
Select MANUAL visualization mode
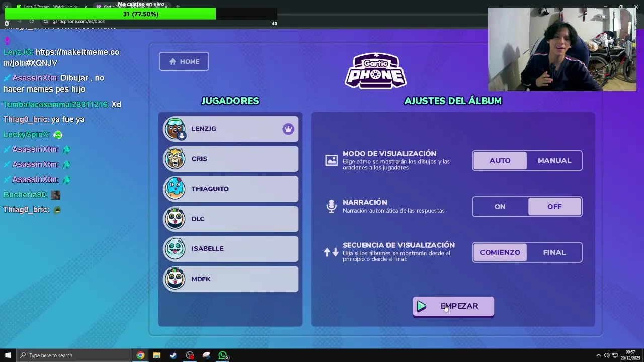tap(554, 161)
